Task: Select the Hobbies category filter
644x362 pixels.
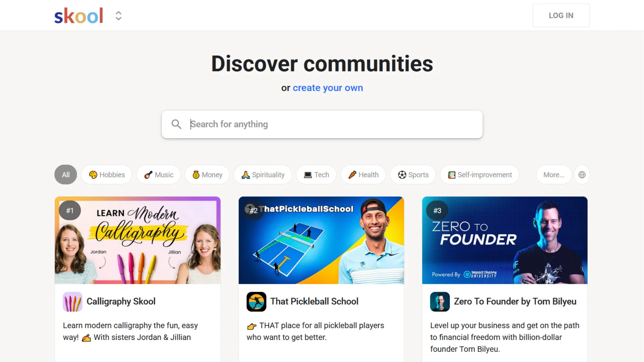Action: click(107, 175)
